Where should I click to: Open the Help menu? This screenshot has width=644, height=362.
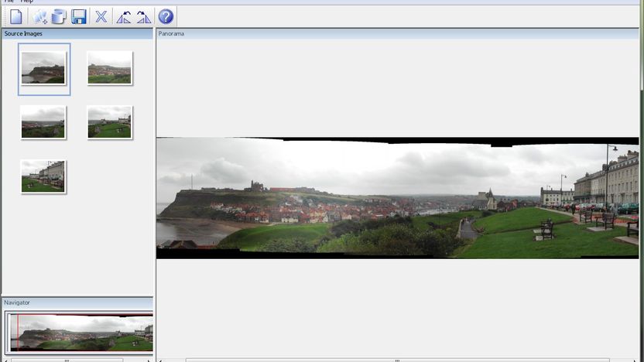tap(26, 2)
